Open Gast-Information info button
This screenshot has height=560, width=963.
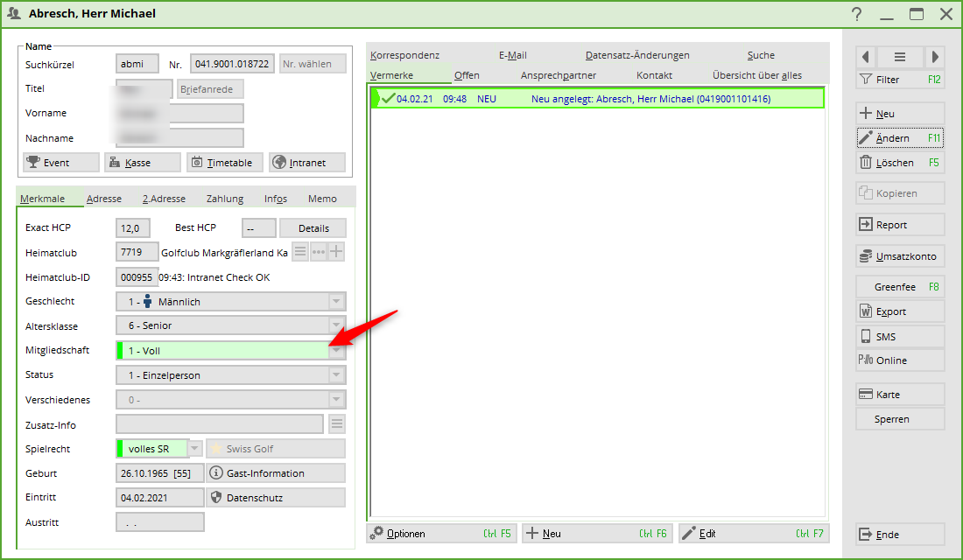(x=276, y=472)
